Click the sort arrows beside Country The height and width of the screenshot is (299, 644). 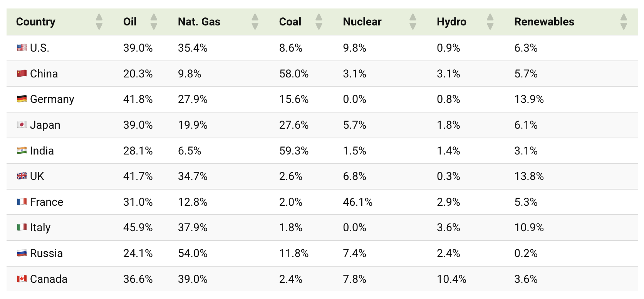coord(99,22)
